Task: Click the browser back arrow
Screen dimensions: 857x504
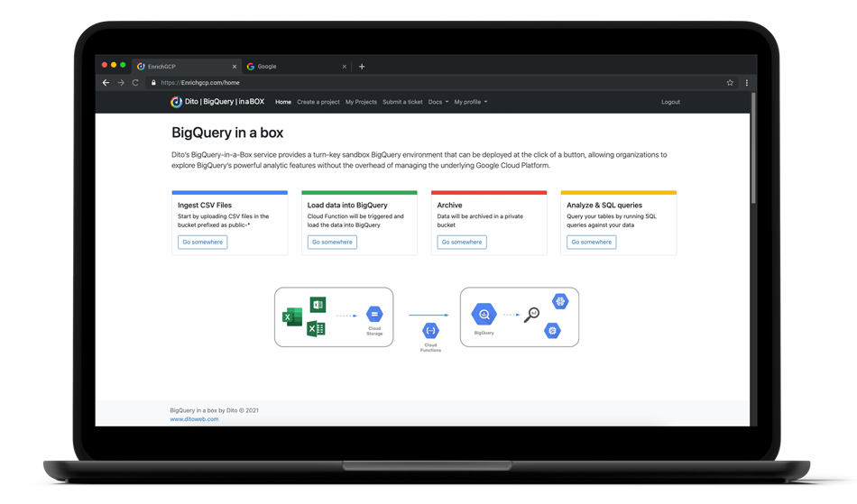Action: click(x=106, y=82)
